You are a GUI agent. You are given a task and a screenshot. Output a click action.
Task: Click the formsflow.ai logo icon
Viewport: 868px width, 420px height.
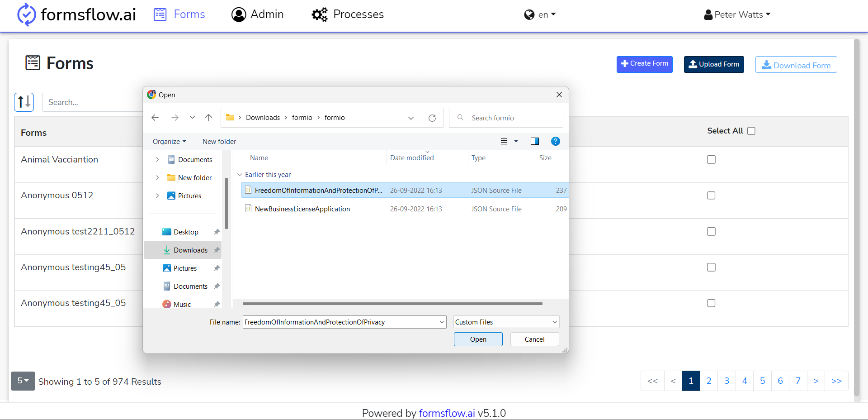[x=26, y=14]
